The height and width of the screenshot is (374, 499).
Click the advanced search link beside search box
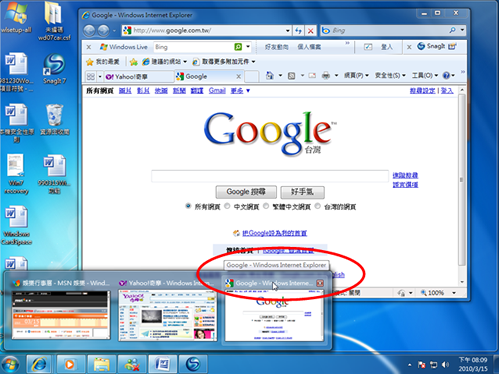click(x=405, y=175)
